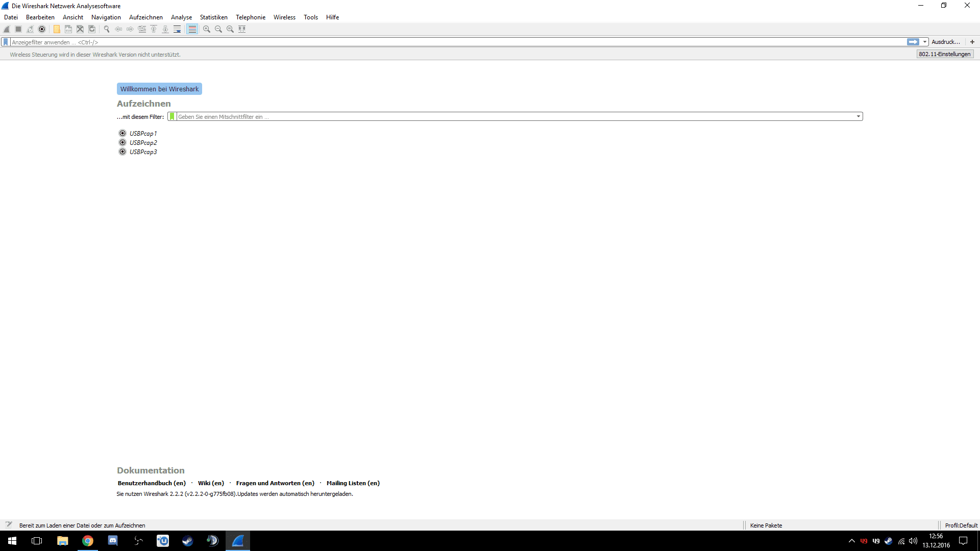
Task: Open the Benutzerhandbuch (en) link
Action: (152, 483)
